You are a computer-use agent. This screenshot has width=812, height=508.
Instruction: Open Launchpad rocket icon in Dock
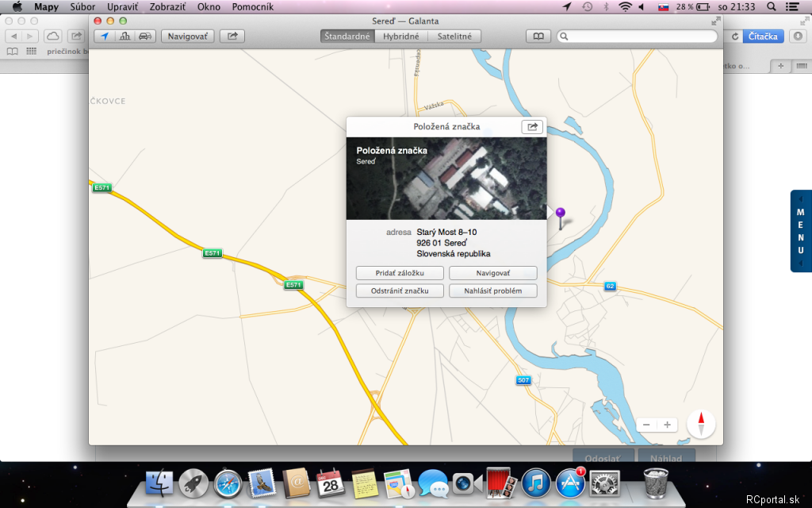tap(193, 483)
